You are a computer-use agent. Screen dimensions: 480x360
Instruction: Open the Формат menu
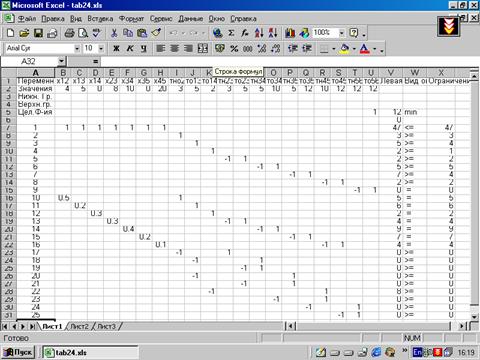tap(131, 19)
